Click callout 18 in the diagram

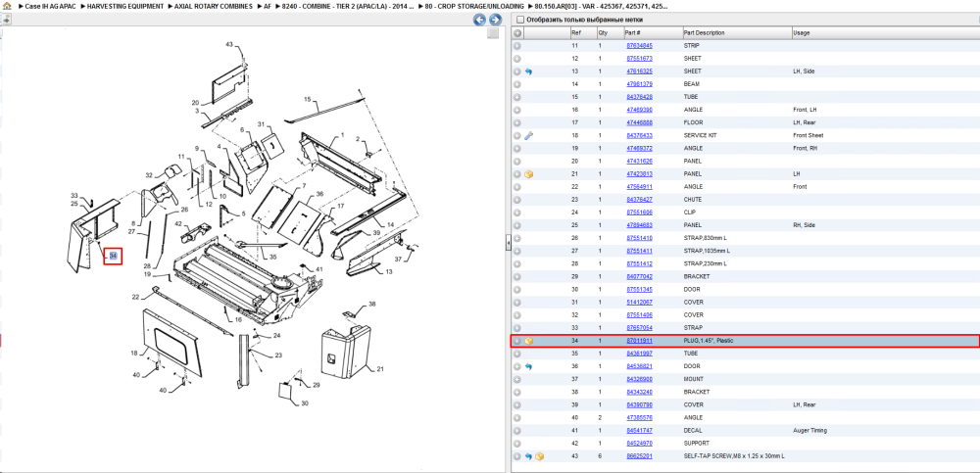[133, 354]
